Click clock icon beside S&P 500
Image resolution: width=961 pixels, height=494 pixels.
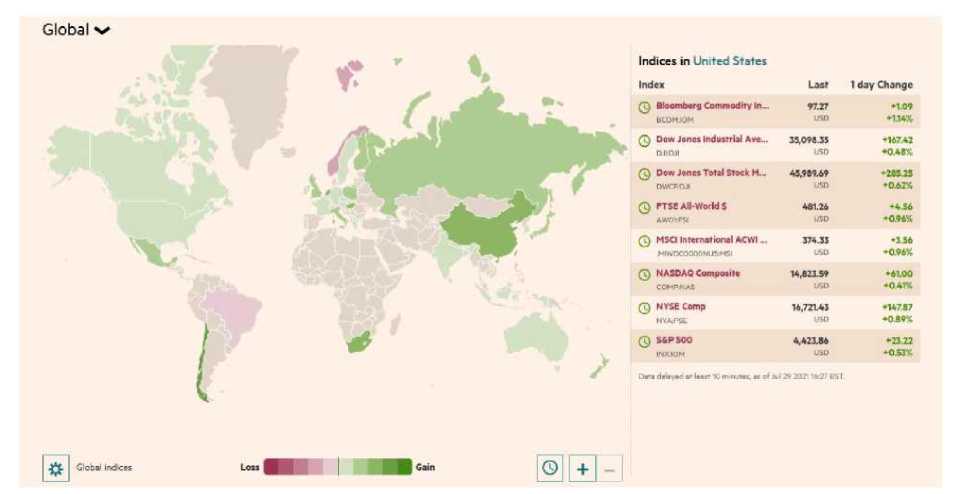click(x=645, y=342)
